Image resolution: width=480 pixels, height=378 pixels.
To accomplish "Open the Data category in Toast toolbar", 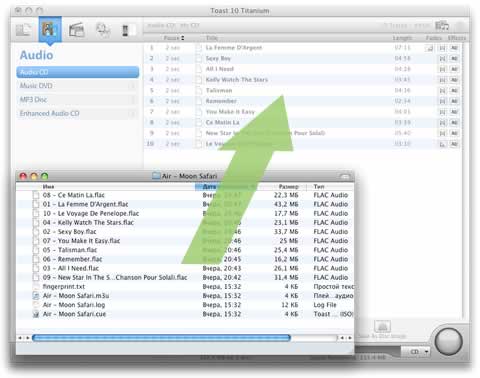I will pyautogui.click(x=24, y=30).
